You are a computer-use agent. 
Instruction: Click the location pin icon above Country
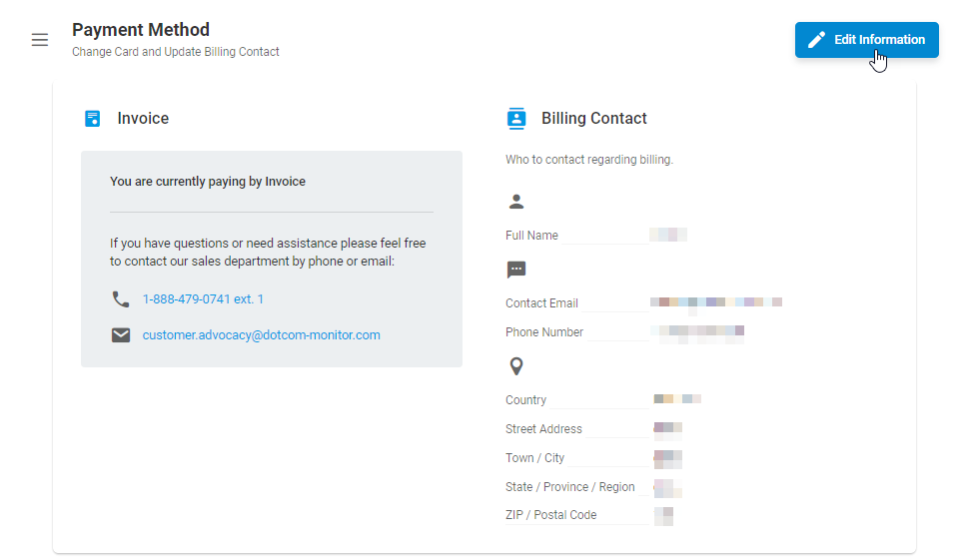point(516,366)
